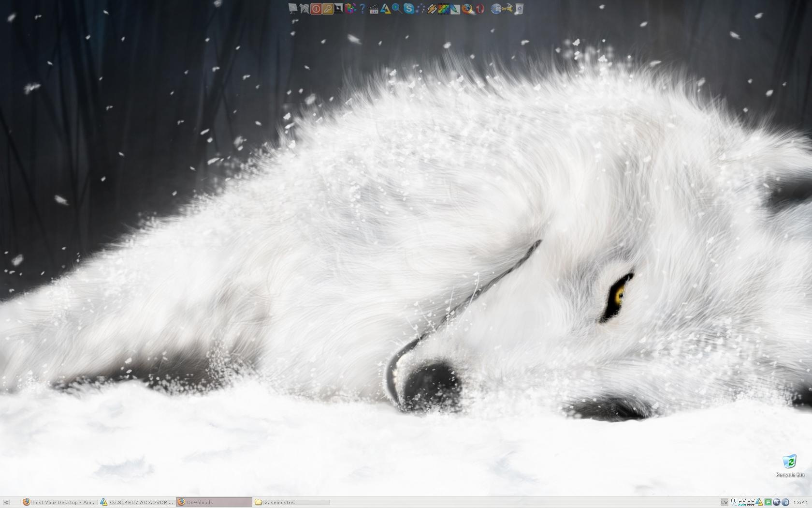Open the magnifier search dock icon
The width and height of the screenshot is (812, 508).
(397, 9)
